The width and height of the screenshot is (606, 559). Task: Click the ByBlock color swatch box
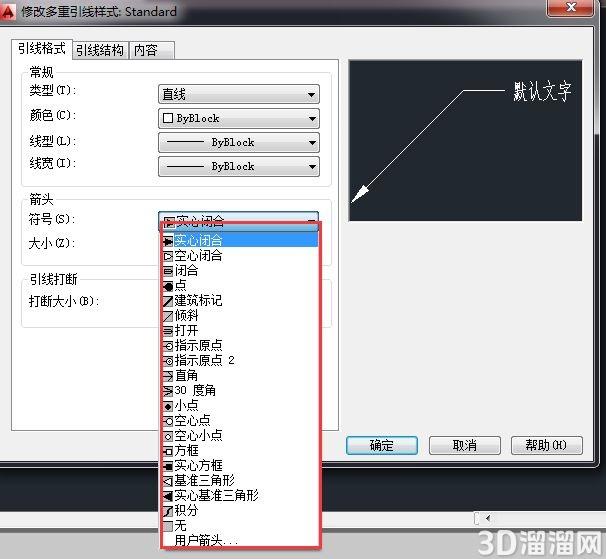[x=168, y=118]
